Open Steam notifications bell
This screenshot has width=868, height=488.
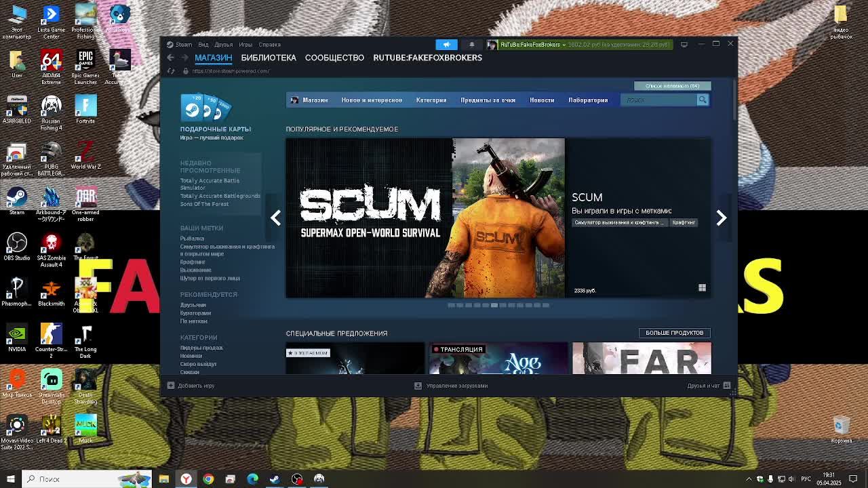coord(472,45)
